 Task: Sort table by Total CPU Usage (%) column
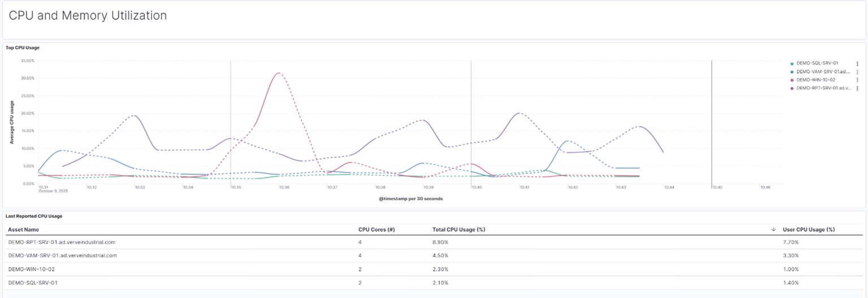459,230
